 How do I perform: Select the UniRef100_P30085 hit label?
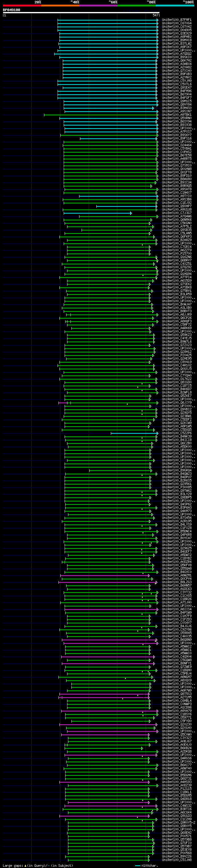[177, 487]
